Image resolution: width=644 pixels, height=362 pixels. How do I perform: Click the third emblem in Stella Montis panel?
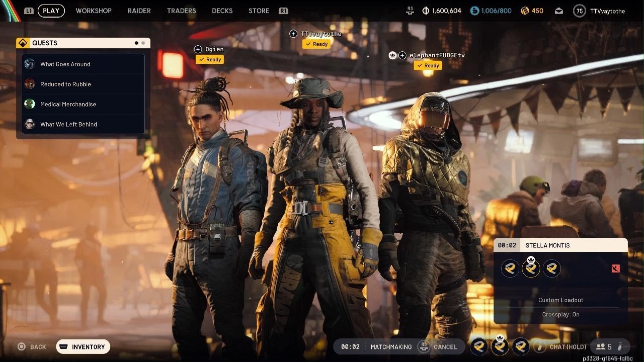(x=552, y=268)
